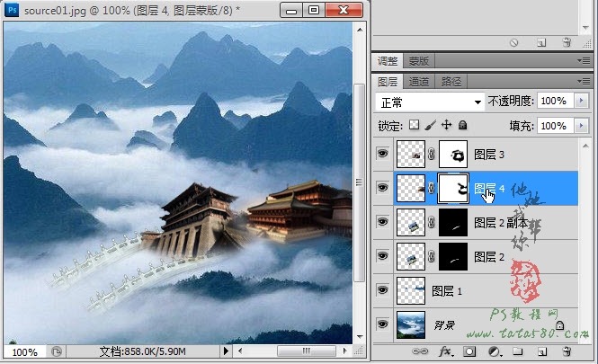Click the Layers panel scroll up arrow
The image size is (598, 364).
point(585,146)
